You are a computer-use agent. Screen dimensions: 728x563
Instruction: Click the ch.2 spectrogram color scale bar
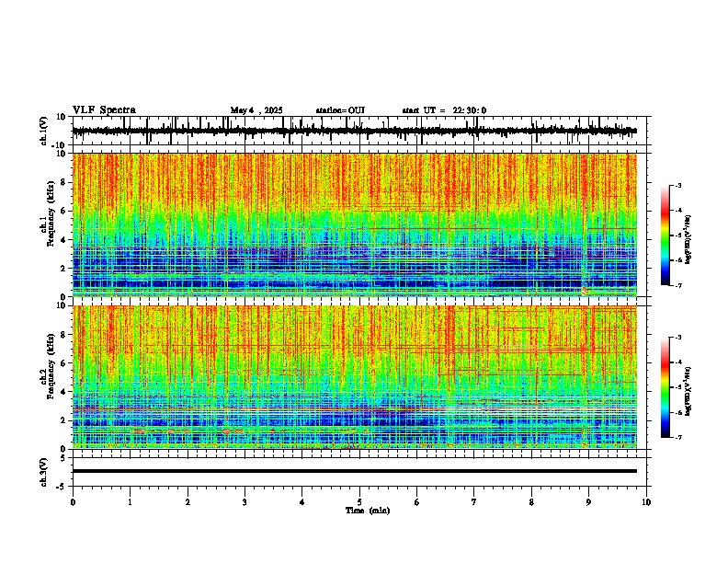(665, 387)
